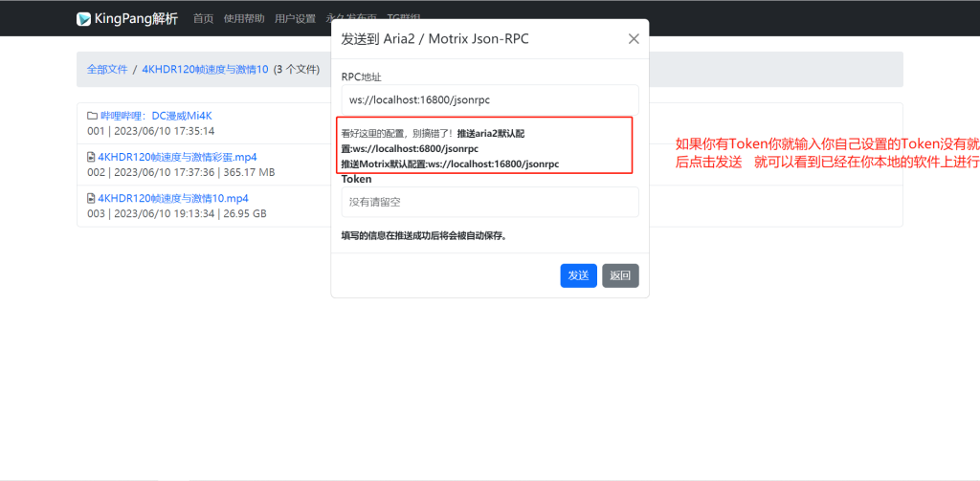This screenshot has width=980, height=481.
Task: Click the 返回 button
Action: pyautogui.click(x=620, y=275)
